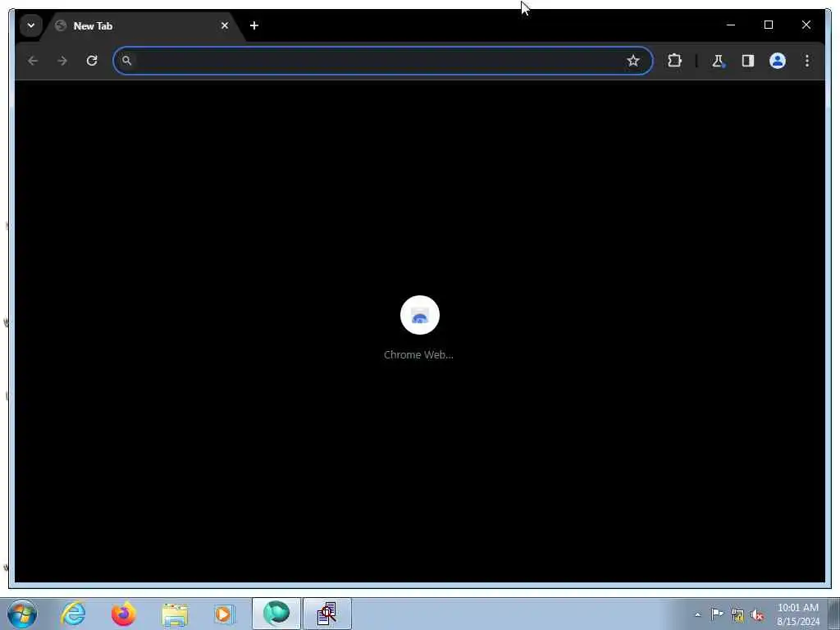The height and width of the screenshot is (630, 840).
Task: Click the search icon in address bar
Action: click(x=126, y=61)
